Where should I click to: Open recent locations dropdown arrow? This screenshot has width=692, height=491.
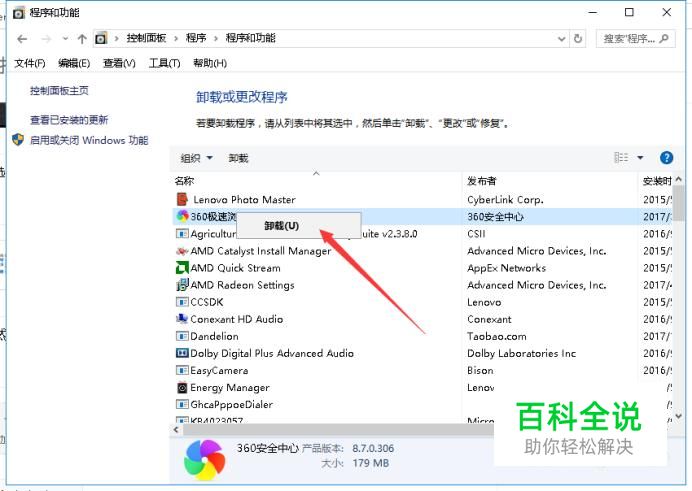click(x=65, y=39)
